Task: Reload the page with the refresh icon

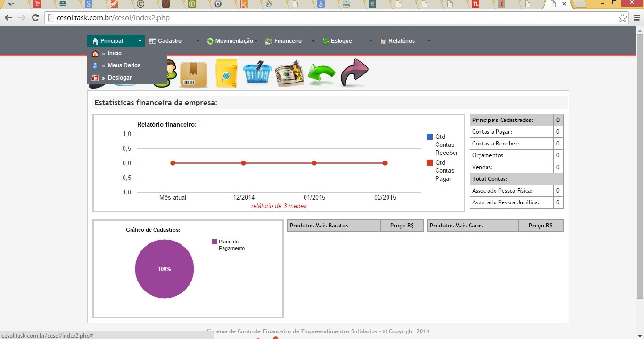Action: pos(35,18)
